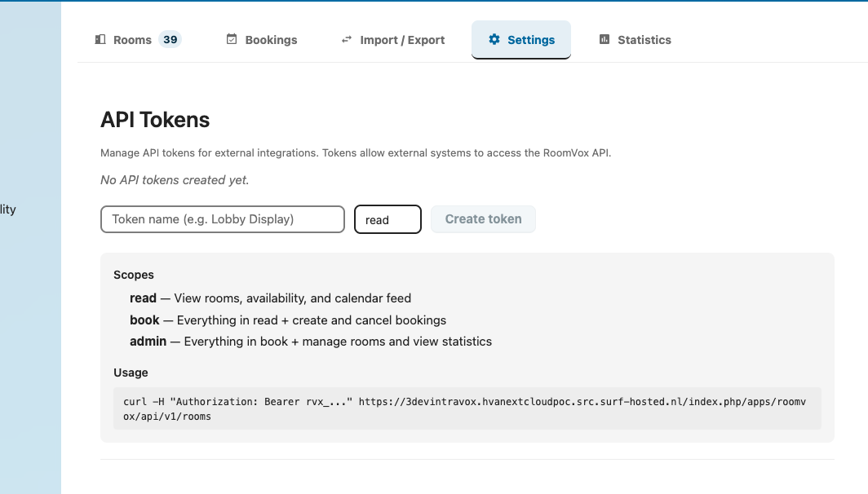Click the 'Manage API tokens for external integrations' description
This screenshot has height=494, width=868.
[x=356, y=152]
